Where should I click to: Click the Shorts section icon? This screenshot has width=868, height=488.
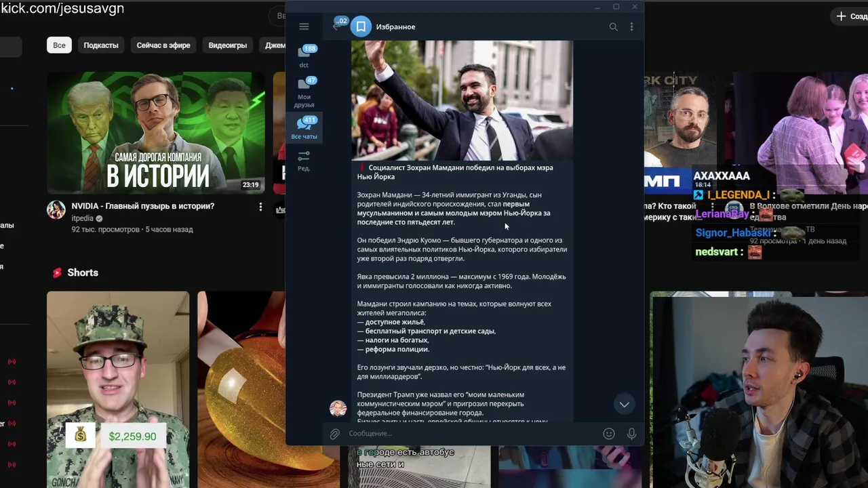click(x=58, y=272)
